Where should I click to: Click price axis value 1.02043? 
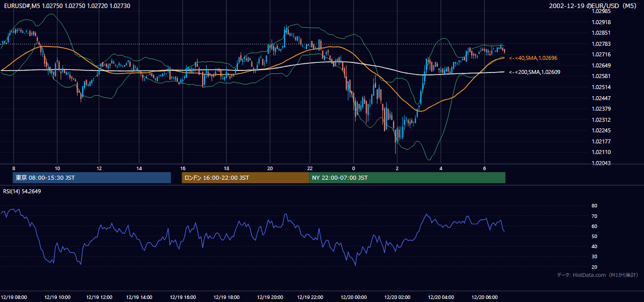tap(601, 163)
